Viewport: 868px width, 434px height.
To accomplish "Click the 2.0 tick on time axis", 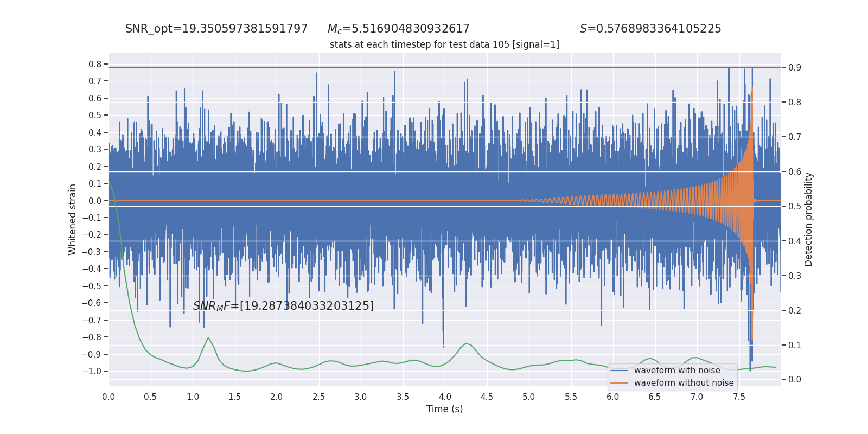I will click(x=277, y=397).
